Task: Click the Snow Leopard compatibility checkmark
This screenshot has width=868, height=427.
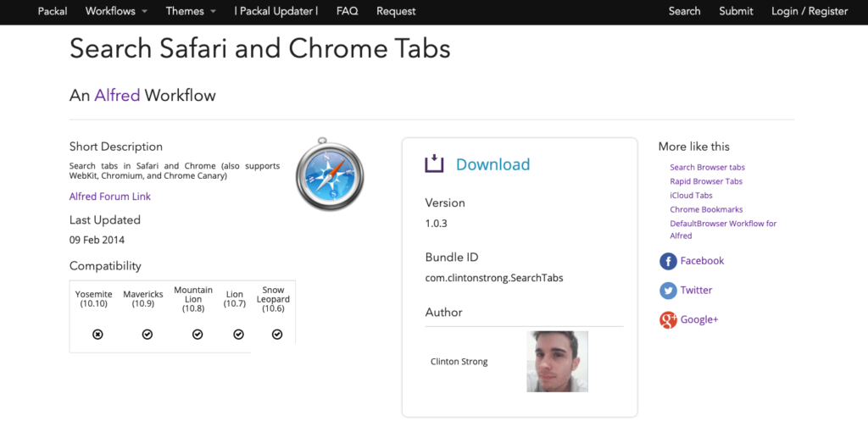Action: [x=276, y=335]
